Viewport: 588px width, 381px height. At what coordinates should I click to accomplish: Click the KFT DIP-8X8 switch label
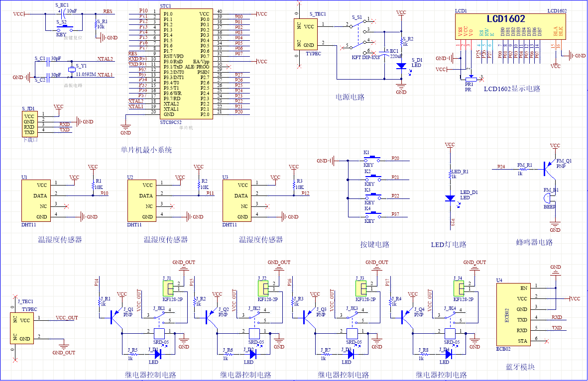pos(365,57)
